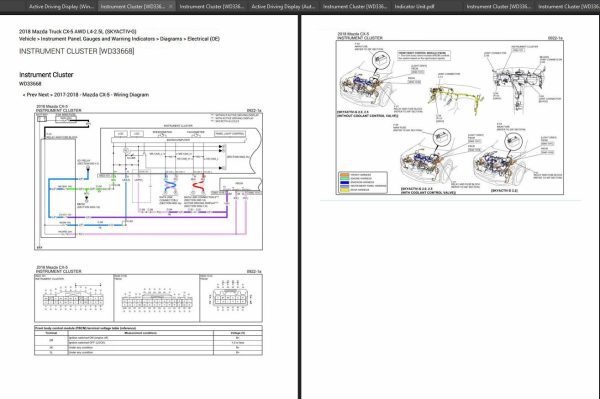
Task: Switch to the Active Driving Display (Aut... tab
Action: pyautogui.click(x=283, y=7)
